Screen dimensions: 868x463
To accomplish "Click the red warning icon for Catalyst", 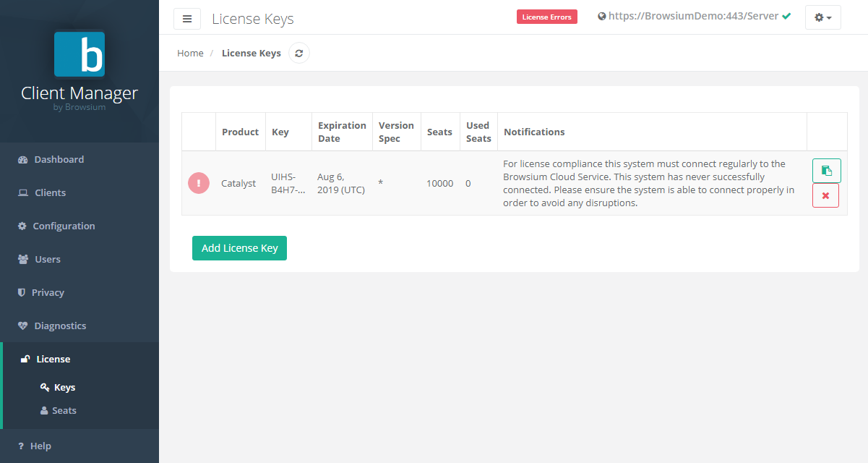I will click(199, 183).
